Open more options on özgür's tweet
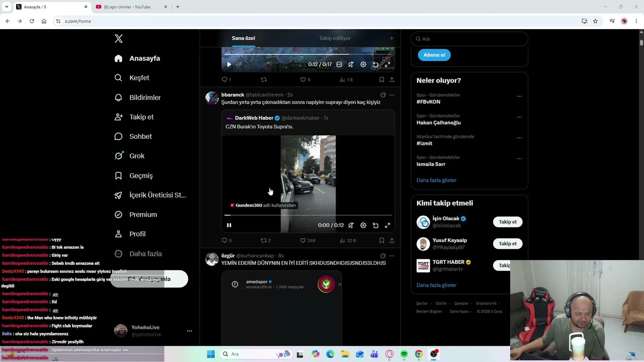The height and width of the screenshot is (362, 644). (392, 255)
